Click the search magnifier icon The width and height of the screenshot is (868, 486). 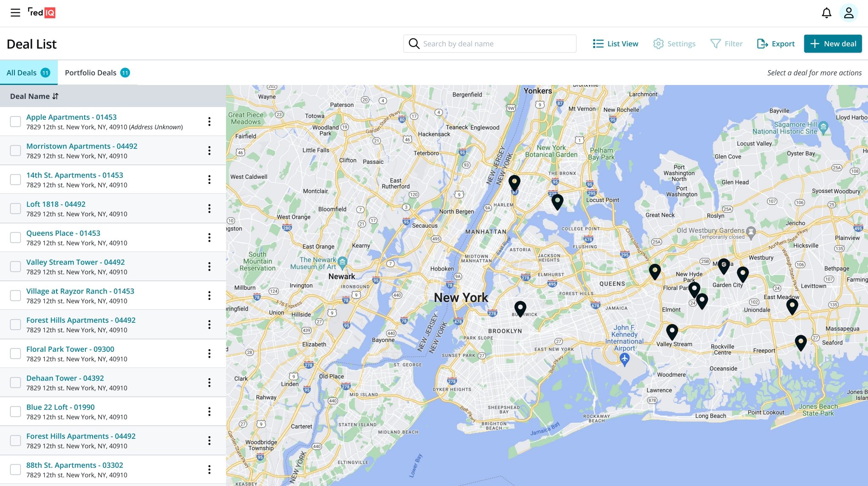coord(414,43)
